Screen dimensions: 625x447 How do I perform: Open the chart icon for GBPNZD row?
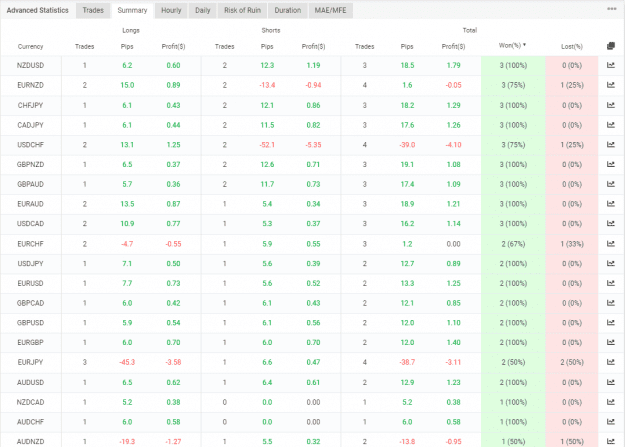[611, 164]
